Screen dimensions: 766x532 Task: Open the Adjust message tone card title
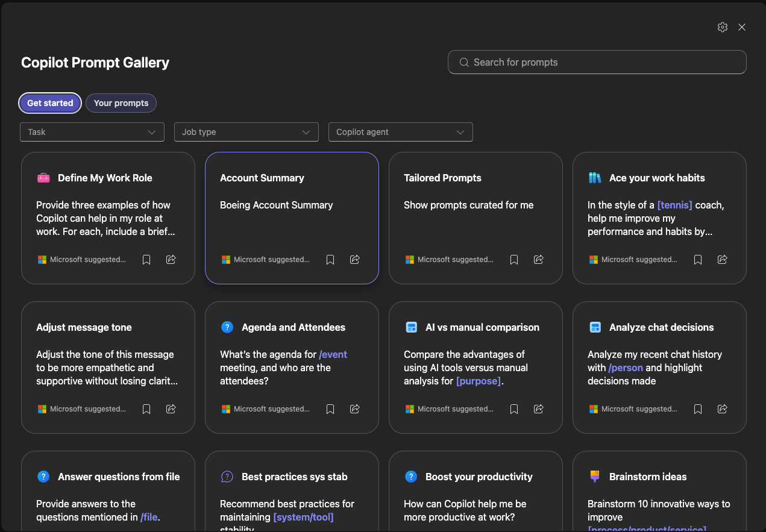[84, 327]
